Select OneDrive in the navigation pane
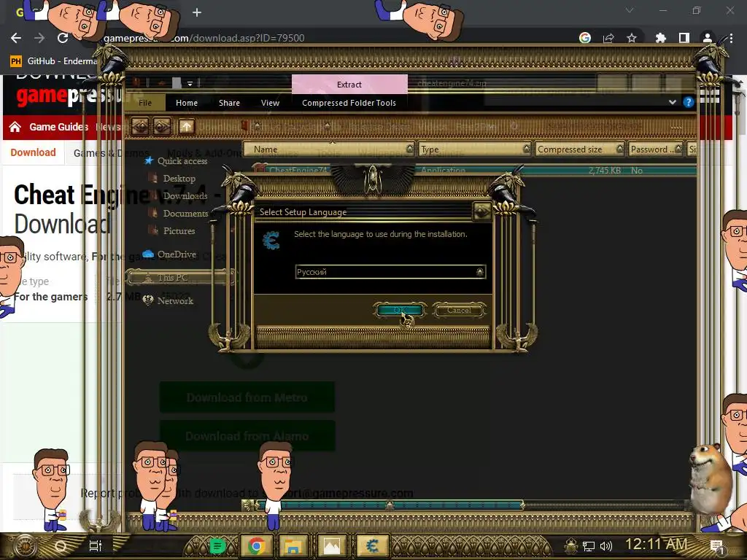 177,254
